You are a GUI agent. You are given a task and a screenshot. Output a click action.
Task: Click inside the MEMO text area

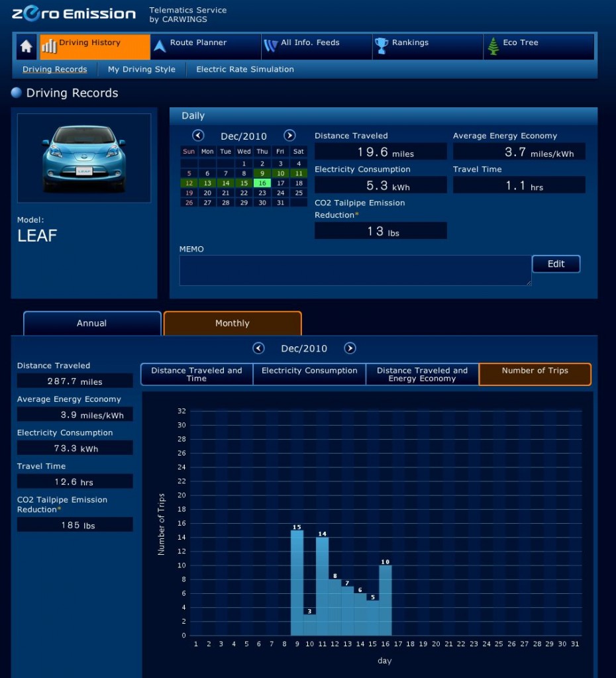[355, 270]
